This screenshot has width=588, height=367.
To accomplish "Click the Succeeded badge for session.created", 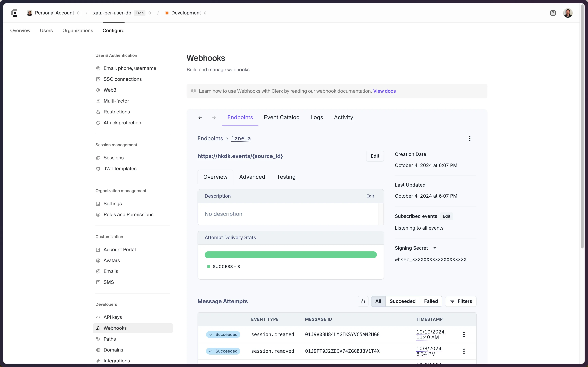I will 223,335.
